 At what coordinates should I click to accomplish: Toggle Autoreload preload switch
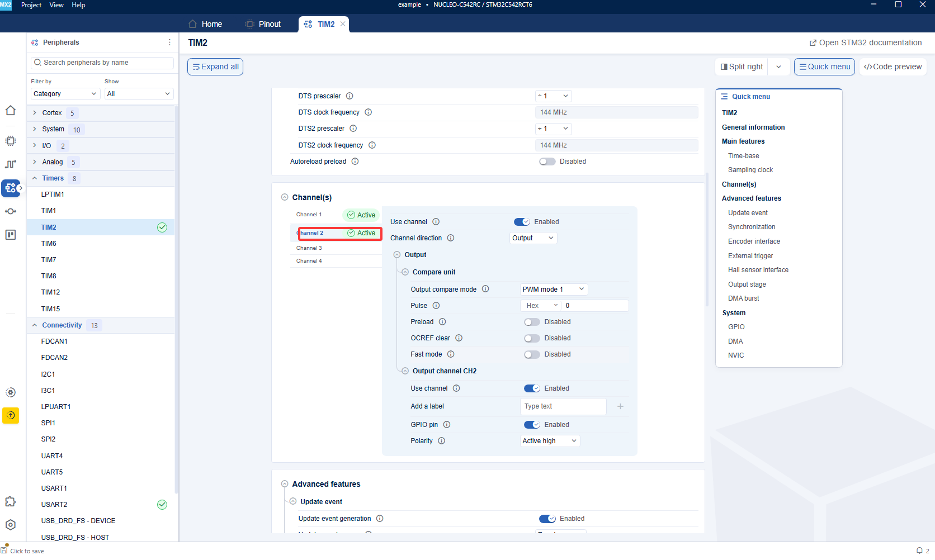click(547, 162)
